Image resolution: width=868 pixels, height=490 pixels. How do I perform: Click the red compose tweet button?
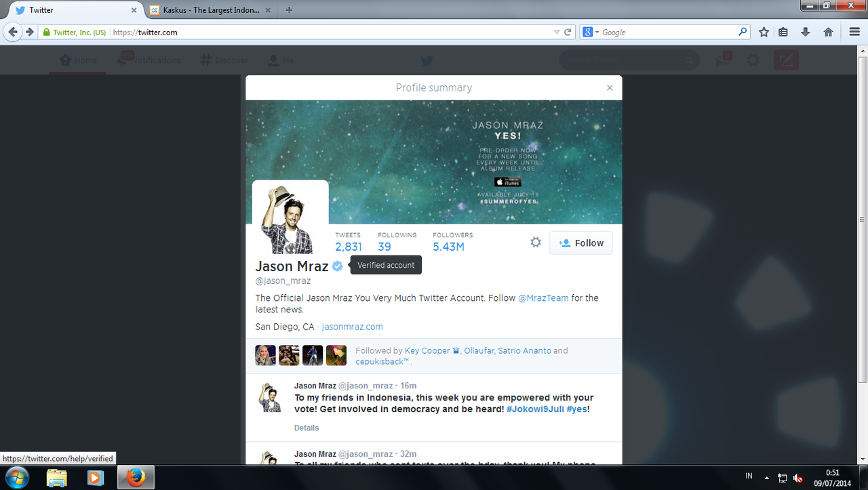(x=786, y=60)
